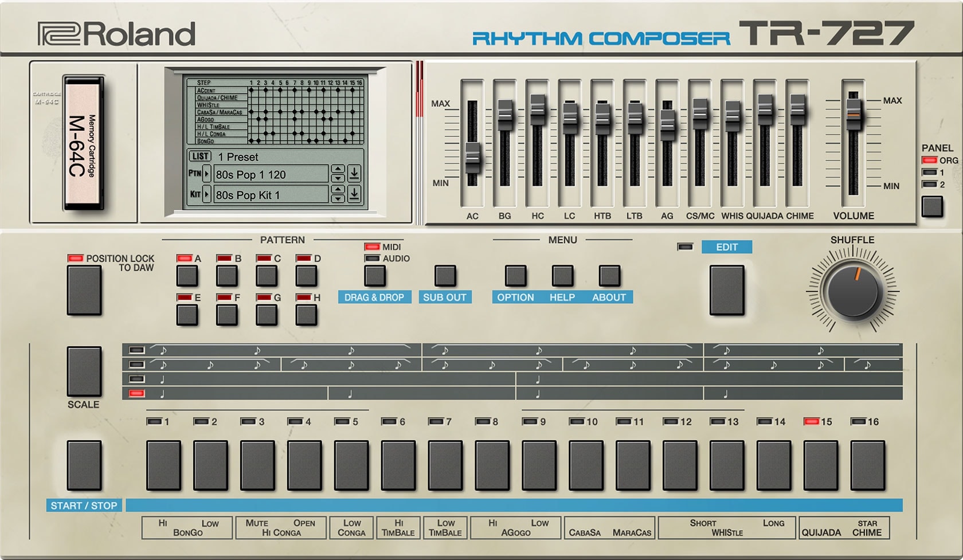Toggle MIDI/AUDIO drag mode button
This screenshot has width=963, height=560.
click(x=375, y=276)
